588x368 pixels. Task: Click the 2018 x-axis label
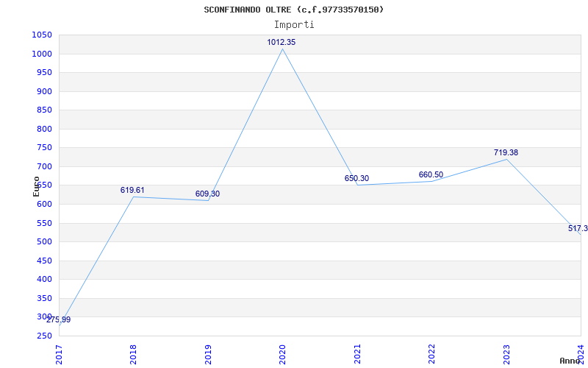pos(133,354)
